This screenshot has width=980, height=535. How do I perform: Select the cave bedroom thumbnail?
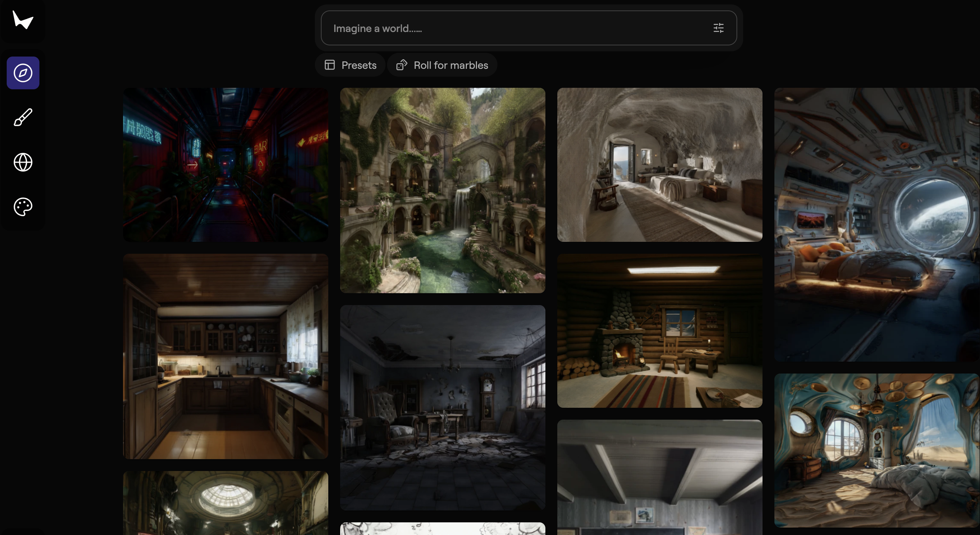pos(660,165)
